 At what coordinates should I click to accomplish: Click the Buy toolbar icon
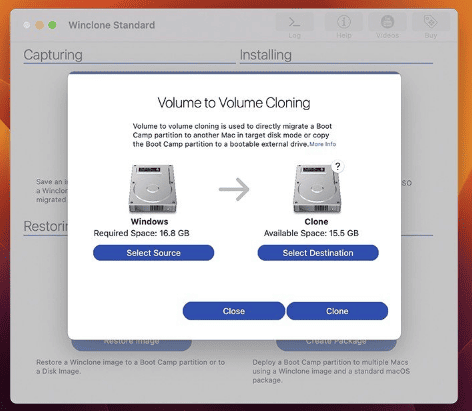click(431, 26)
